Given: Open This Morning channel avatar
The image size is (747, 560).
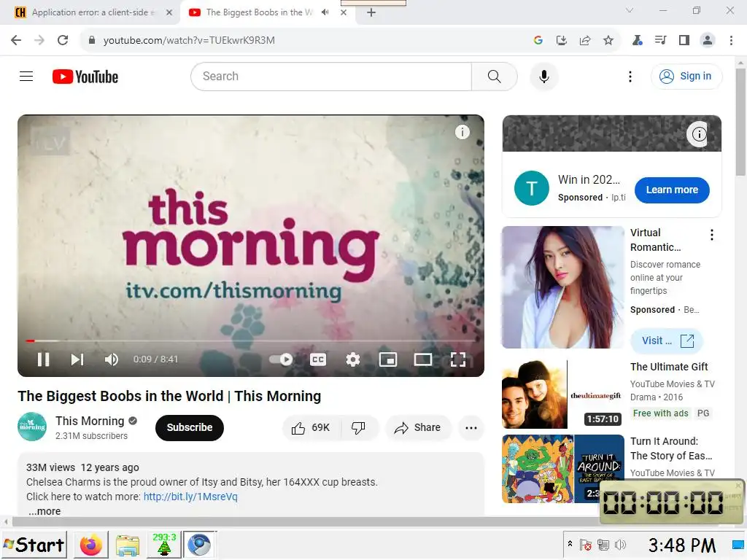Looking at the screenshot, I should pos(32,427).
